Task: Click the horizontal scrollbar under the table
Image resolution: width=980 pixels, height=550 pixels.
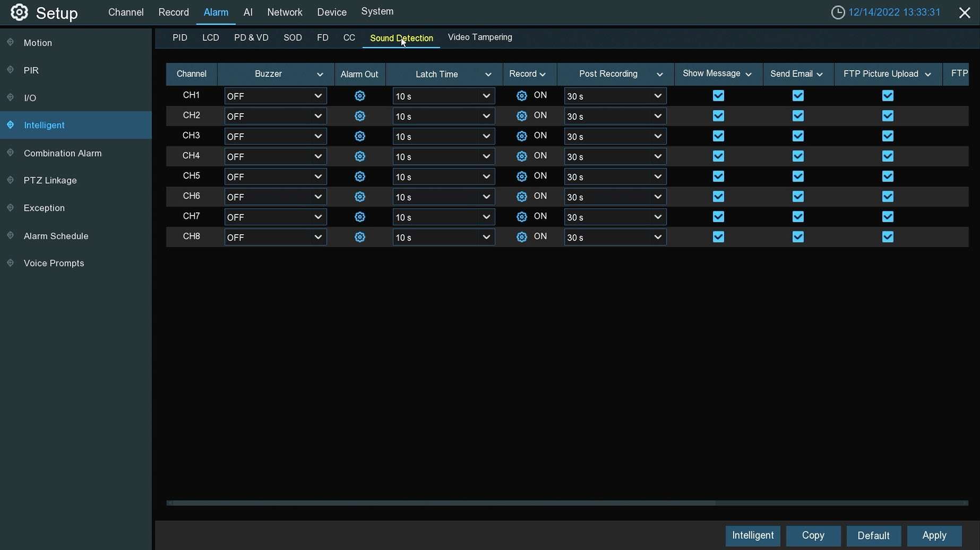Action: tap(443, 503)
